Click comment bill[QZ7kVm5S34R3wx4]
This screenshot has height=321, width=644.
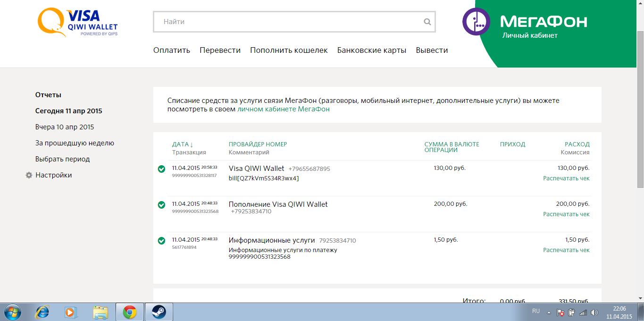point(264,178)
